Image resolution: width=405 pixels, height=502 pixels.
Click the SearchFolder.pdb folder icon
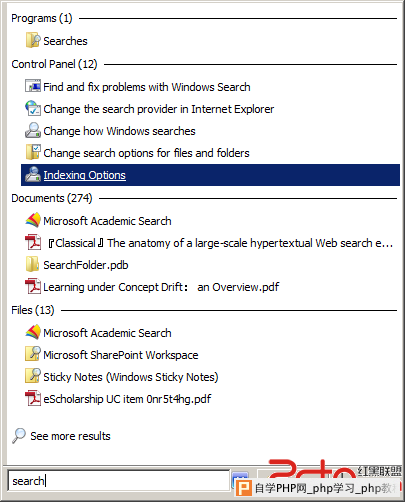click(33, 264)
